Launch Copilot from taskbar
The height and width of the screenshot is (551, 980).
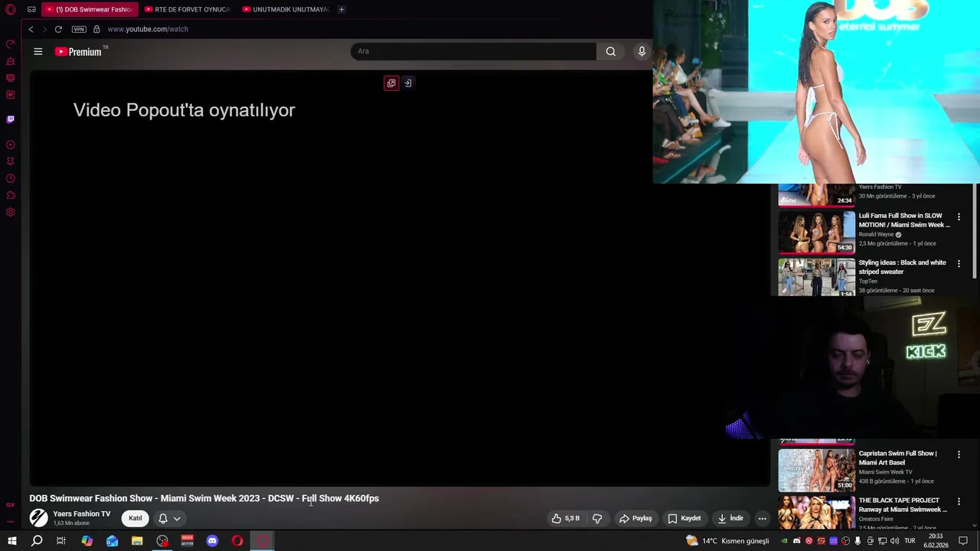point(87,541)
